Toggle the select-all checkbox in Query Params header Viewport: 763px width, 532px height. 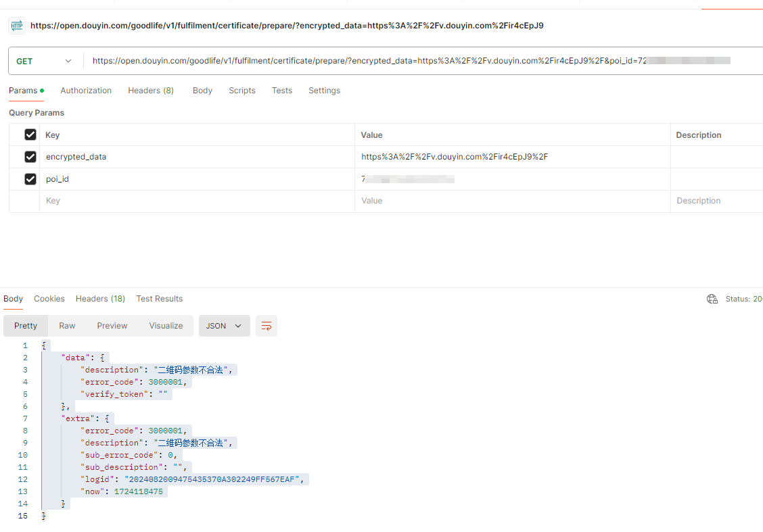pos(30,135)
